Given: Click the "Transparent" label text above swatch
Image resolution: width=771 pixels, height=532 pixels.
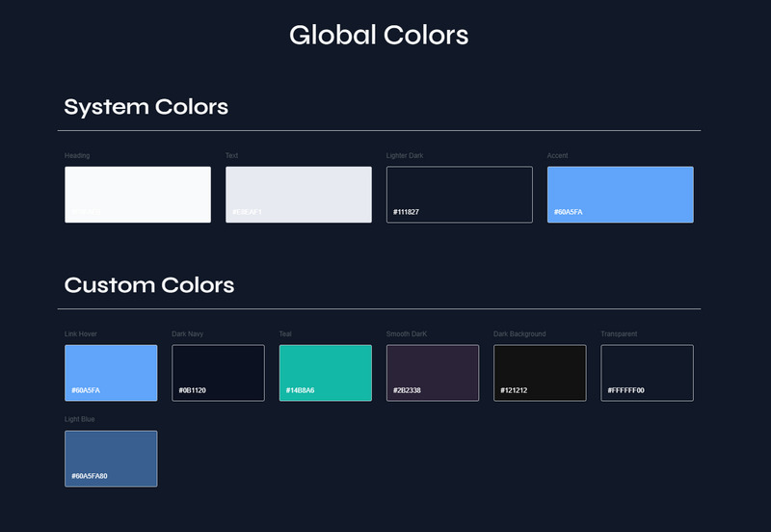Looking at the screenshot, I should pos(619,334).
